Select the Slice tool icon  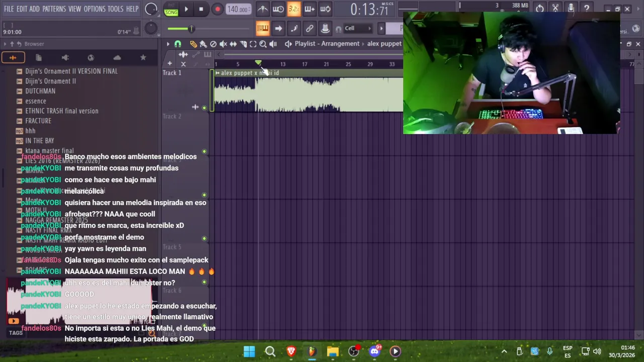coord(243,44)
